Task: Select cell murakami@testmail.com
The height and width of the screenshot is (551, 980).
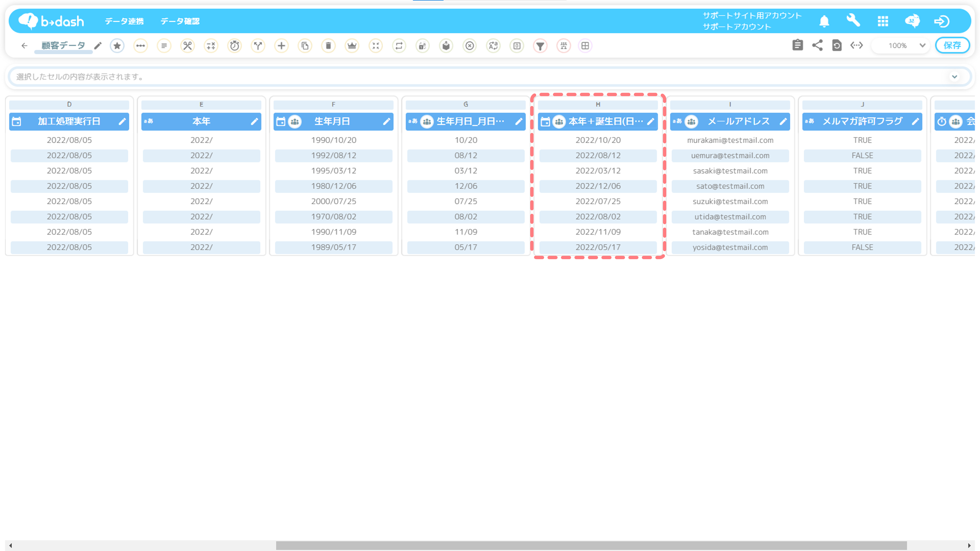Action: click(x=730, y=140)
